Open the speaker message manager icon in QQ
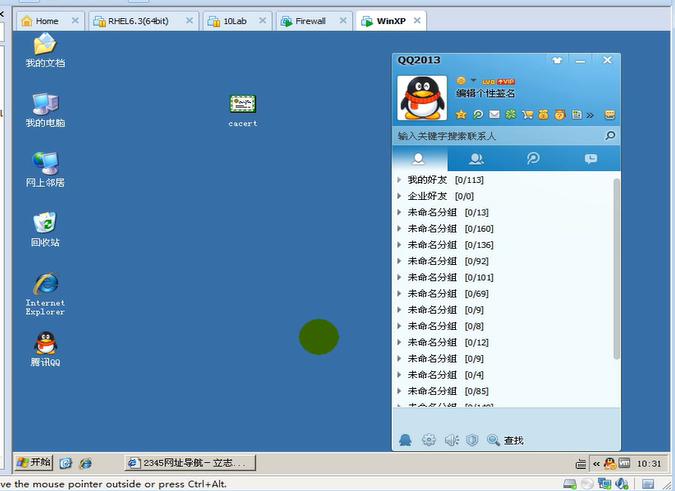Viewport: 675px width, 491px height. 451,440
